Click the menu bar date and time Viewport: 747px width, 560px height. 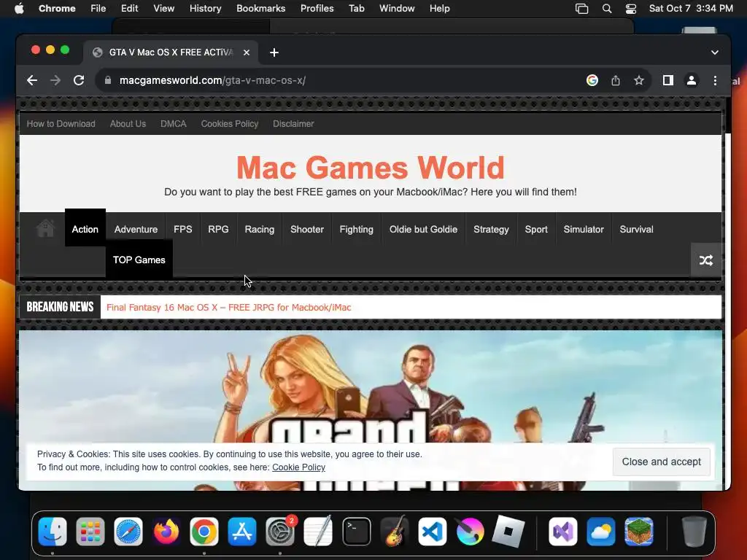click(x=691, y=9)
